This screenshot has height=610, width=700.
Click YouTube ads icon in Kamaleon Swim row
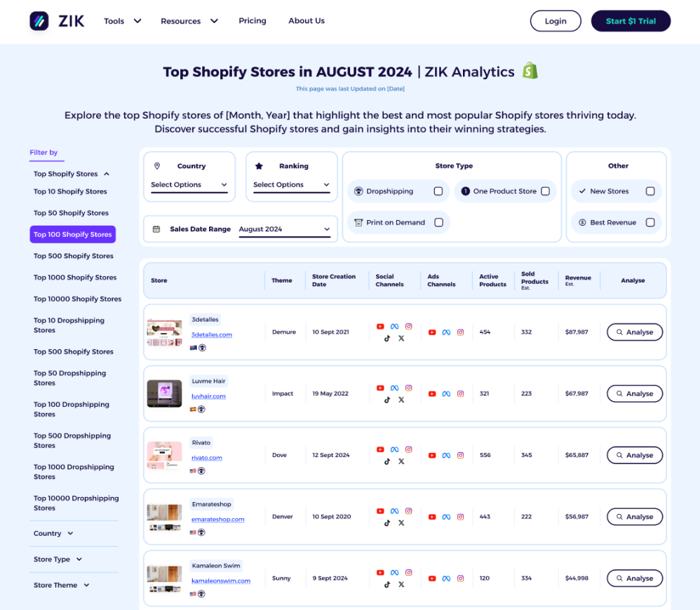(432, 578)
